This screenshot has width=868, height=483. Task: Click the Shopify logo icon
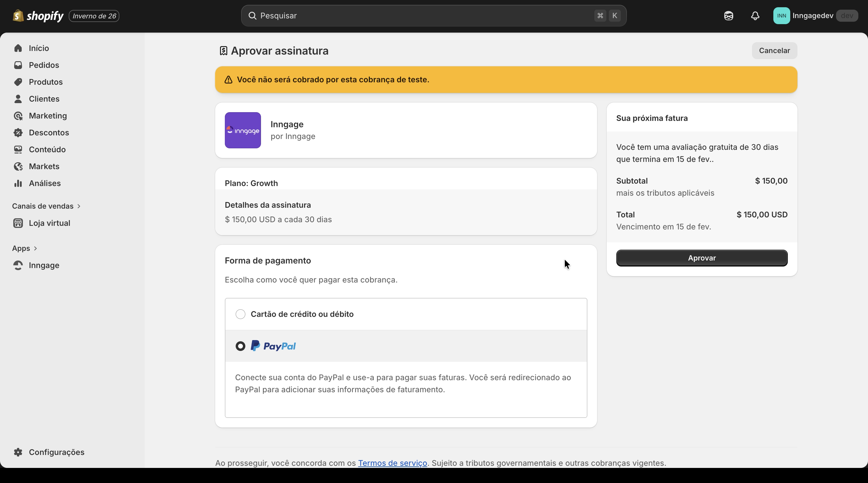[18, 15]
